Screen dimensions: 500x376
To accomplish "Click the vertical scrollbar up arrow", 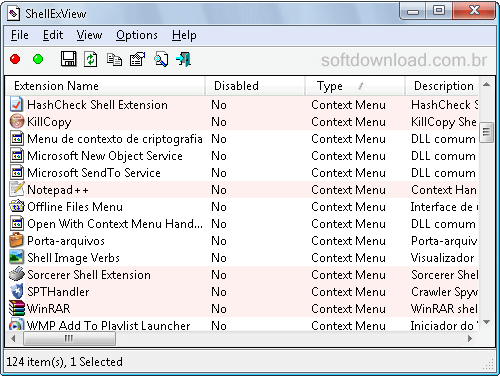I will click(487, 85).
